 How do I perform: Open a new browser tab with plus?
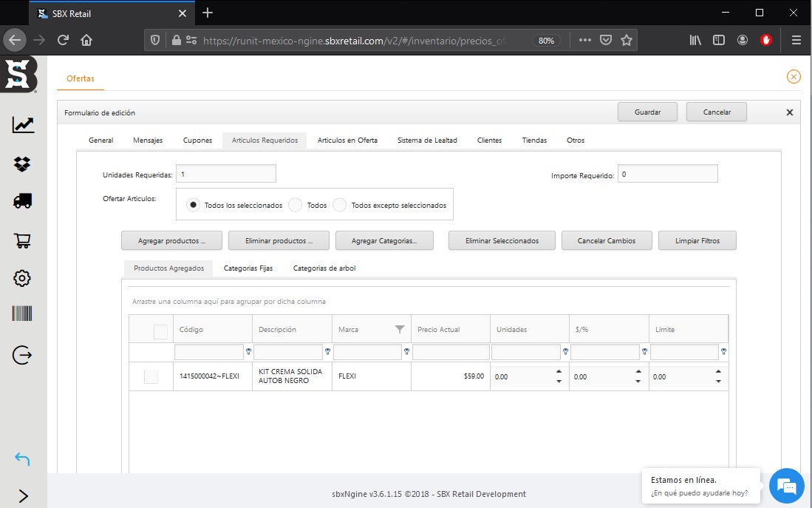tap(208, 13)
